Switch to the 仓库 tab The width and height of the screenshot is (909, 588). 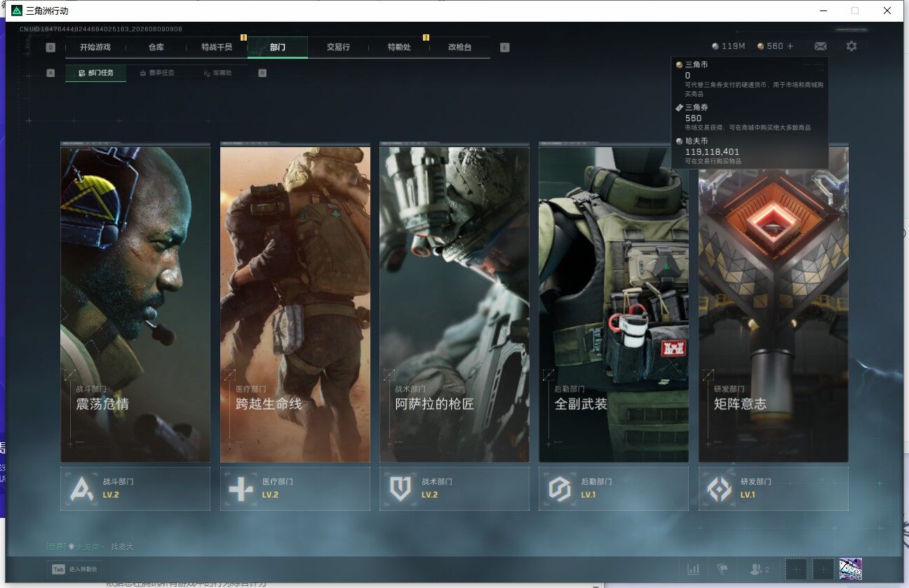(x=156, y=48)
